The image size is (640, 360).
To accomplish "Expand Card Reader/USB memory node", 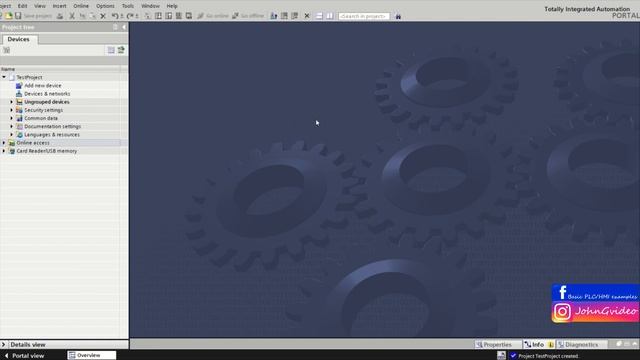I will (4, 151).
